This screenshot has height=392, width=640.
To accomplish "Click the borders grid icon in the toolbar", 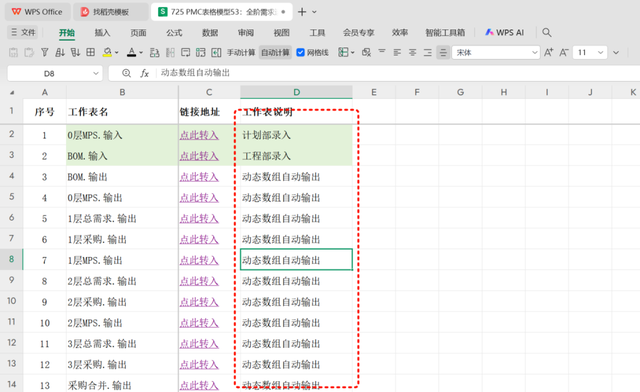I will tap(91, 52).
